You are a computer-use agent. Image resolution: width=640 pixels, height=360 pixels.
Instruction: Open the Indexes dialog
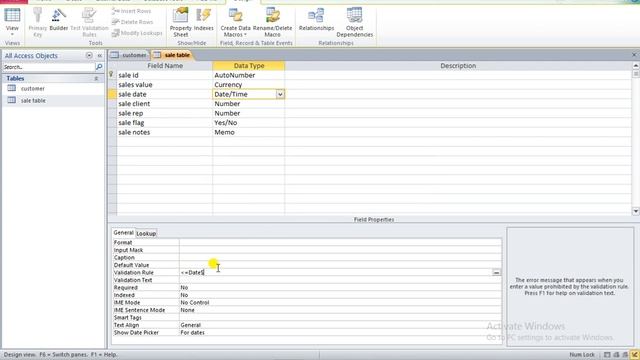click(x=203, y=20)
